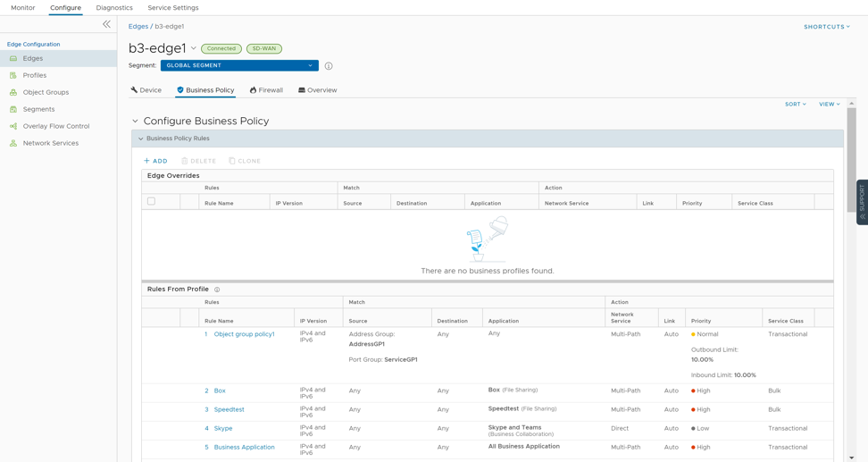Collapse Configure Business Policy section
868x462 pixels.
(x=136, y=122)
